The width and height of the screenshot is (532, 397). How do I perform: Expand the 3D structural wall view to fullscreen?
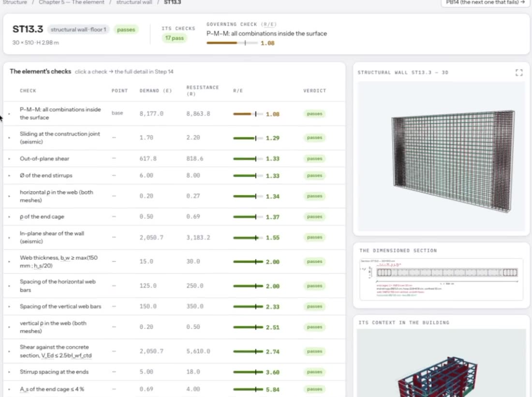(519, 72)
